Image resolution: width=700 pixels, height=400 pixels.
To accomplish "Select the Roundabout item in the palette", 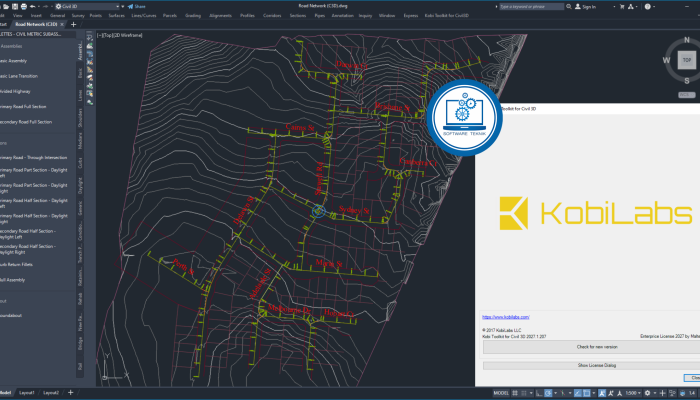I will click(11, 315).
